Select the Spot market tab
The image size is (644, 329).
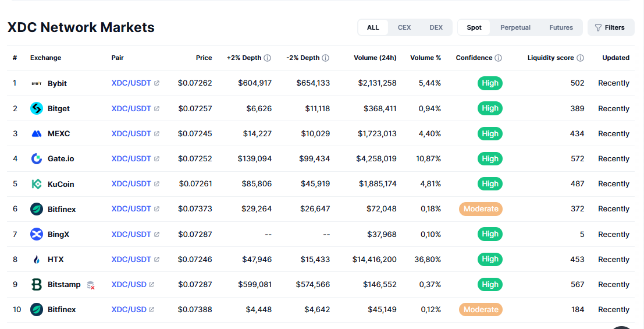click(474, 27)
